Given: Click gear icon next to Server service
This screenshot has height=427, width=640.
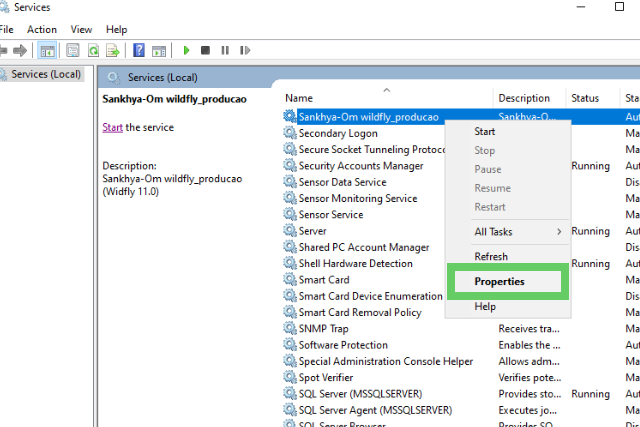Looking at the screenshot, I should point(290,231).
